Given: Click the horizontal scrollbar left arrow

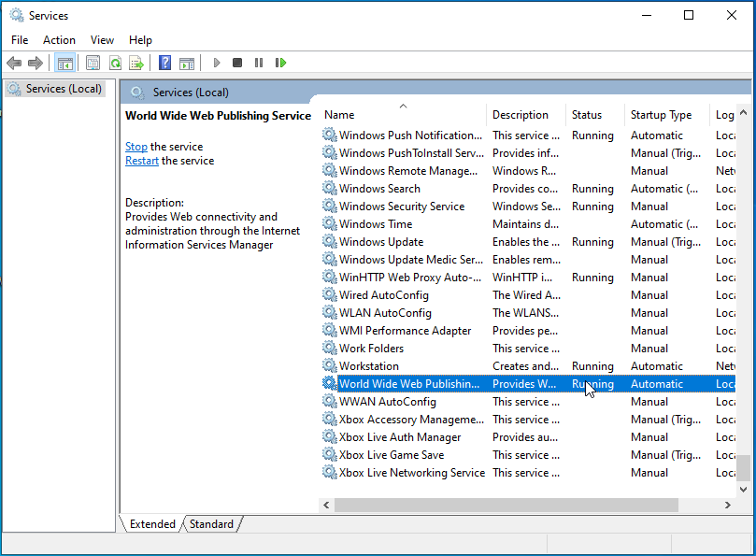Looking at the screenshot, I should (x=326, y=505).
